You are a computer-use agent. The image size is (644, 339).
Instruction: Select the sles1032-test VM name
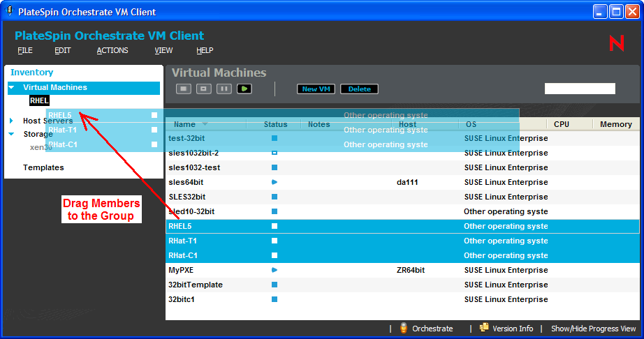[194, 167]
